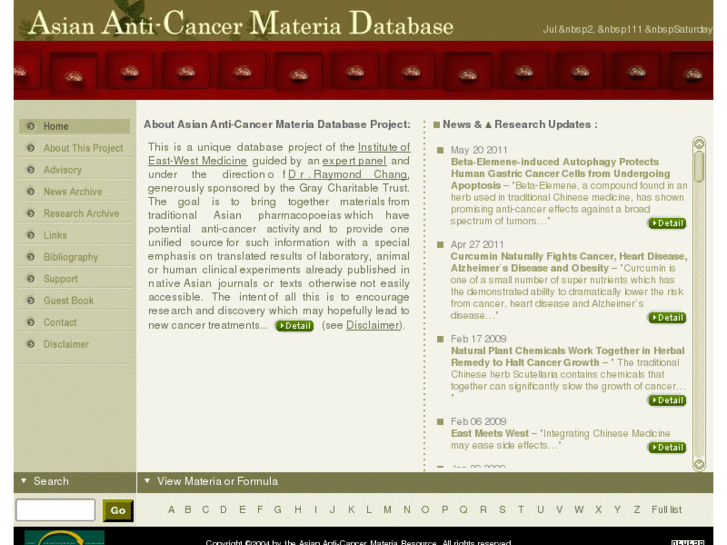The height and width of the screenshot is (545, 727).
Task: Click the 'Feb 06 2009' news date
Action: click(478, 421)
